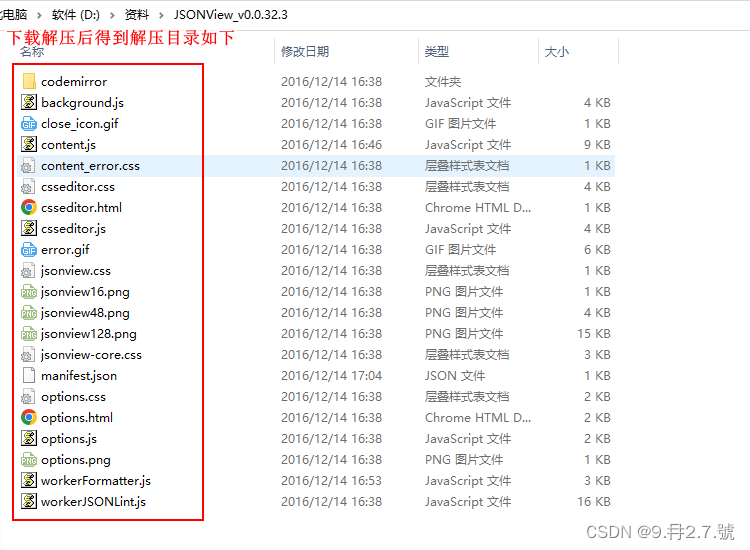
Task: Click the jsonview16.png image icon
Action: tap(29, 292)
